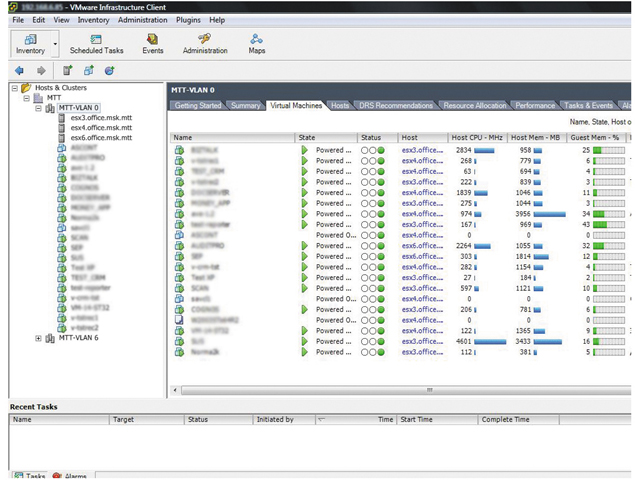Sort Recent Tasks by Initiated by column
Screen dimensions: 640x480
(284, 420)
